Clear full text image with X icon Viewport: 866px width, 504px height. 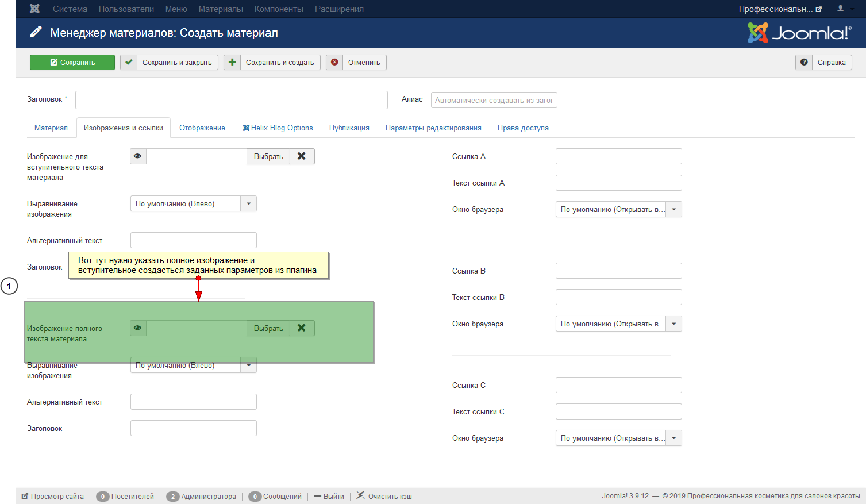(302, 328)
